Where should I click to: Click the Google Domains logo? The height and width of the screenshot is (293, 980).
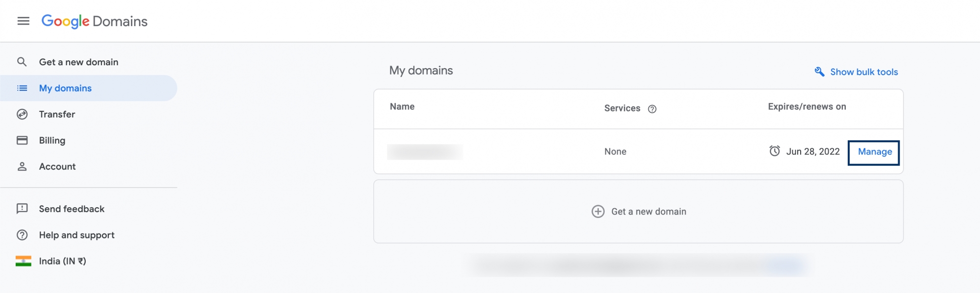click(95, 21)
